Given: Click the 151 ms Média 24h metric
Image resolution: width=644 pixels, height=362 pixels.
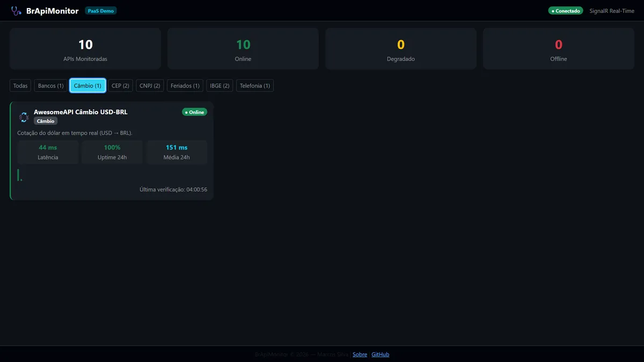Looking at the screenshot, I should click(177, 152).
